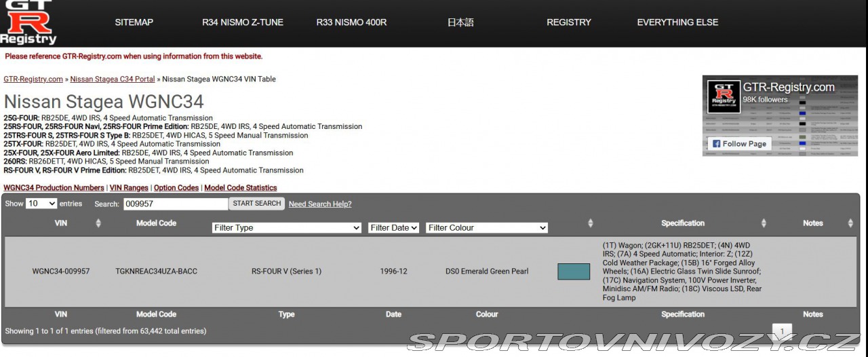Select colour cell DS0 Emerald Green Pearl
The image size is (868, 357).
point(487,271)
